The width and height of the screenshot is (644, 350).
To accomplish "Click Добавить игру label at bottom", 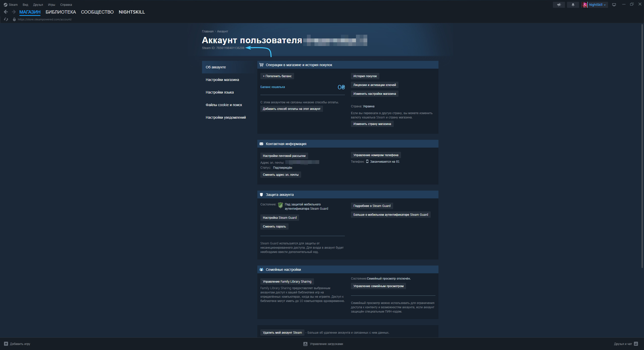I will 20,344.
